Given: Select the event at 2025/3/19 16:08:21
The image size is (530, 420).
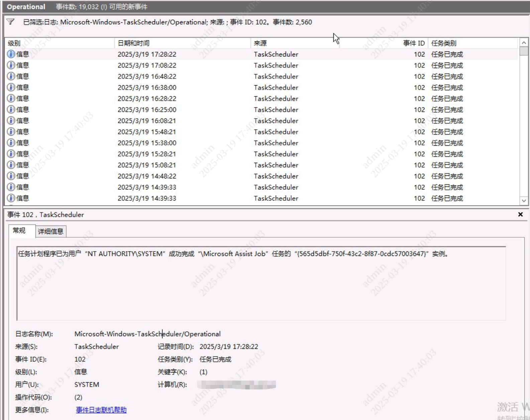Looking at the screenshot, I should (x=147, y=121).
